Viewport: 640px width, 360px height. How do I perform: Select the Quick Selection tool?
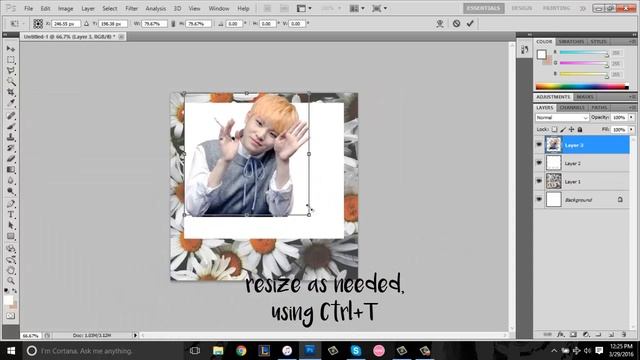(11, 82)
